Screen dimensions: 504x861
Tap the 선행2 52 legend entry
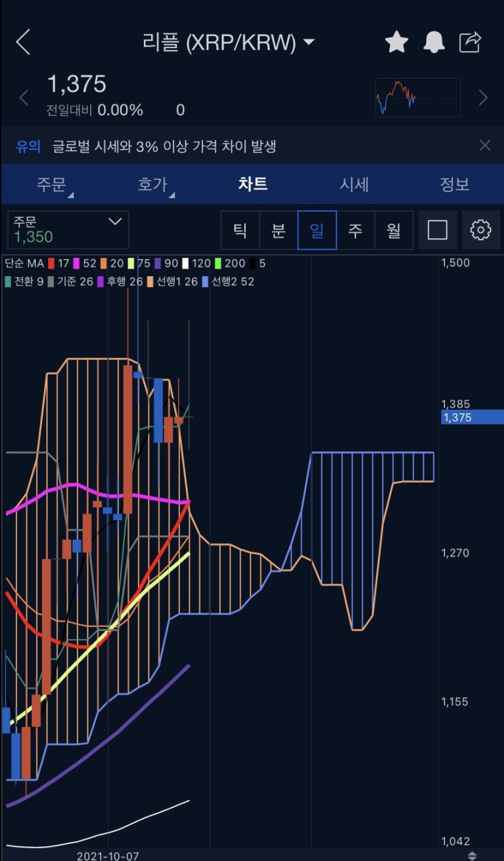click(229, 281)
